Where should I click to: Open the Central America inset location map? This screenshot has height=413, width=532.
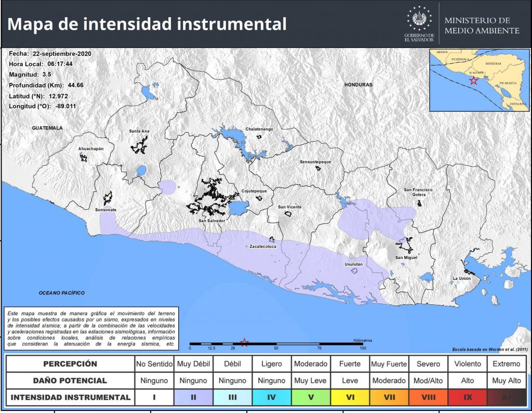coord(478,80)
